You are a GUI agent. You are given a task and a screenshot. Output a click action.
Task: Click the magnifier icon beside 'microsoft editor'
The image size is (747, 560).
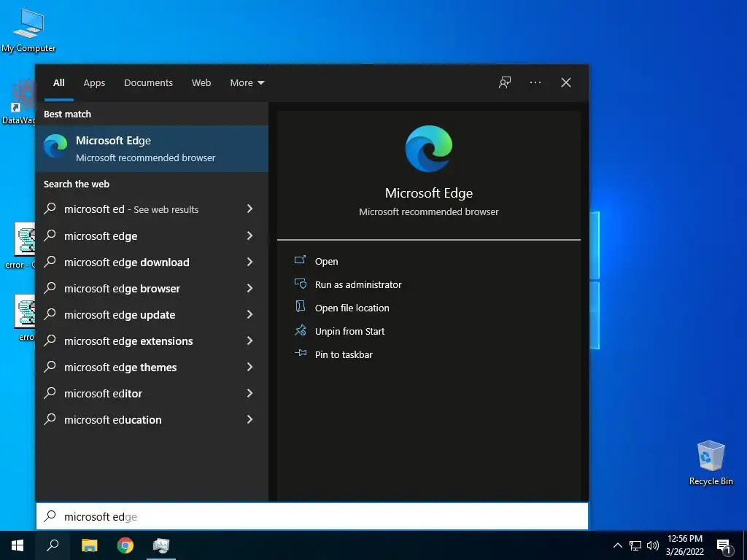(50, 393)
